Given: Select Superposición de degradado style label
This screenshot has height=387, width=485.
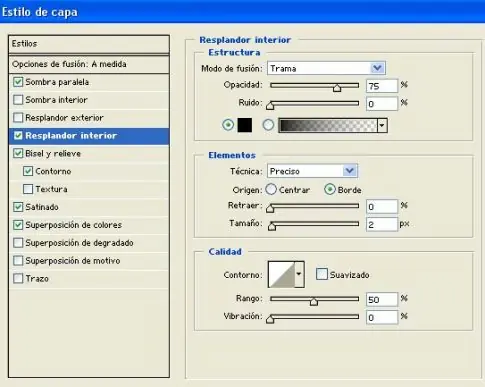Looking at the screenshot, I should 79,243.
